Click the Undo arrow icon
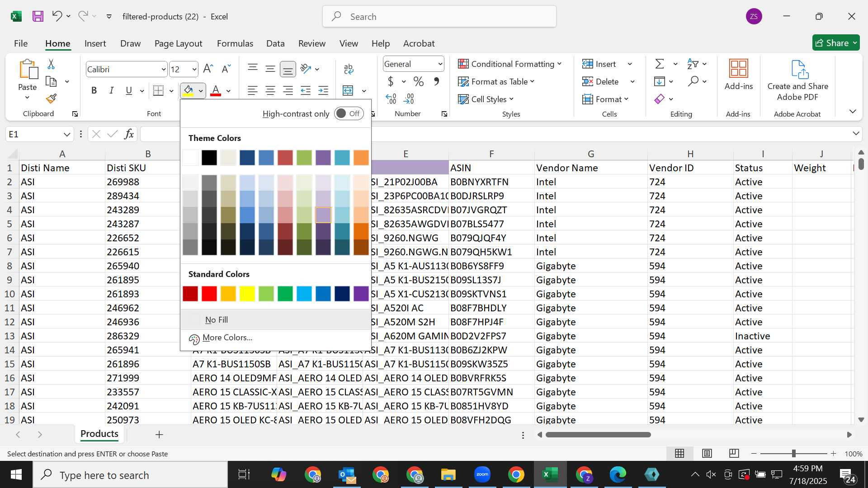This screenshot has height=488, width=868. [x=57, y=16]
